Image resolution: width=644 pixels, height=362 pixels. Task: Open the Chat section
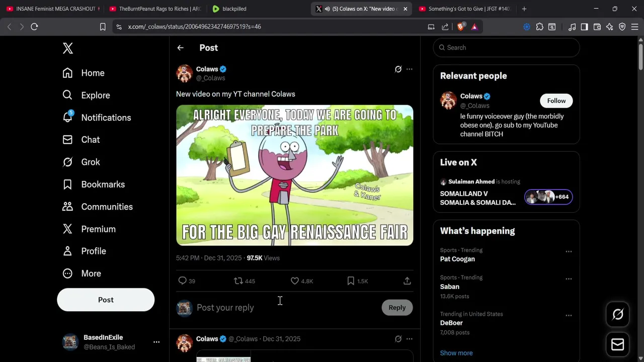point(81,140)
